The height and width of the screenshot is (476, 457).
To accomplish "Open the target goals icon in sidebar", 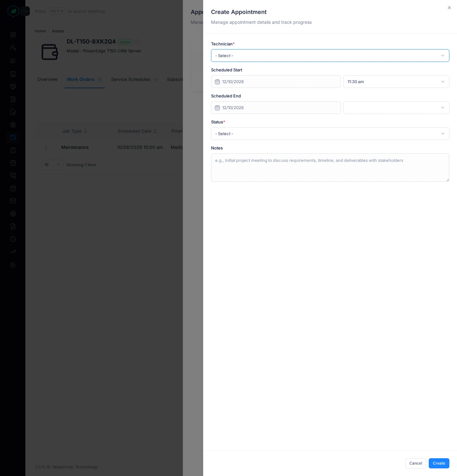I will click(x=13, y=214).
